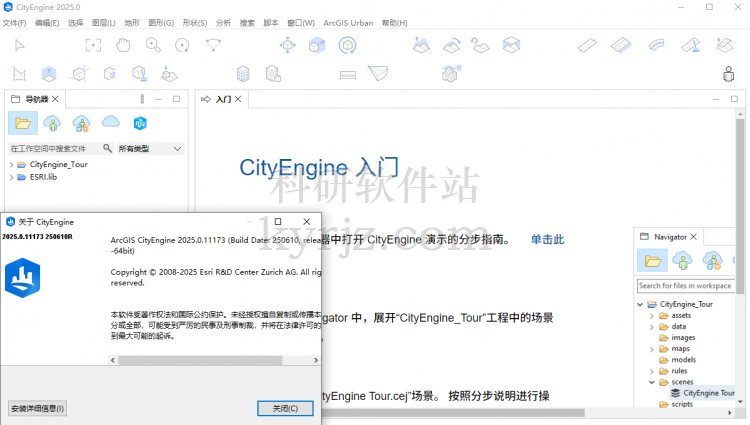This screenshot has width=750, height=425.
Task: Click the plain cloud icon in 导航器
Action: coord(110,122)
